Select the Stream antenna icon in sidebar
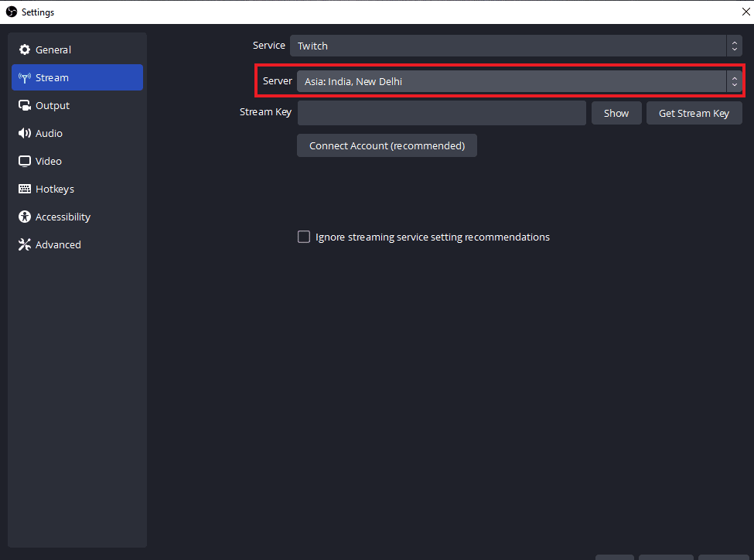754x560 pixels. tap(25, 77)
